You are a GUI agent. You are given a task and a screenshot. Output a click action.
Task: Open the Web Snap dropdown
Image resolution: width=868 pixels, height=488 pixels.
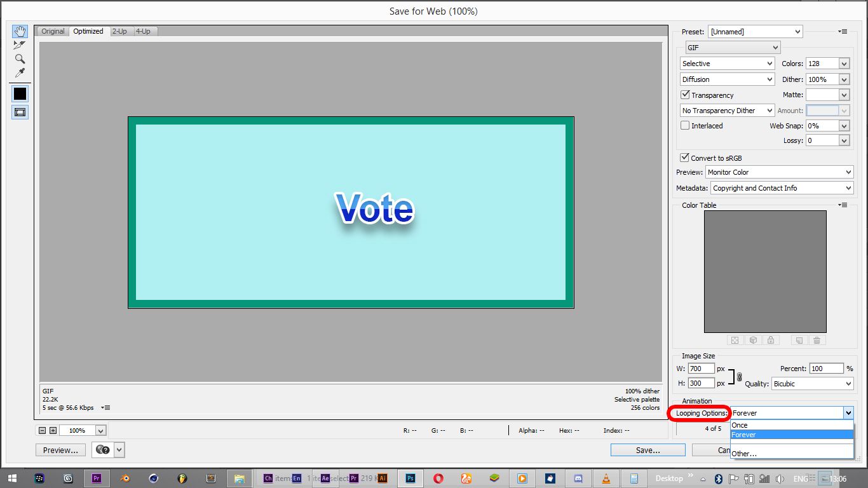point(844,126)
